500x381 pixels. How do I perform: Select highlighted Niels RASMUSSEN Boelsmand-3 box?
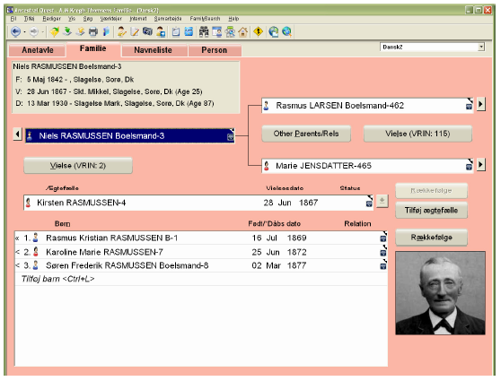click(x=130, y=136)
